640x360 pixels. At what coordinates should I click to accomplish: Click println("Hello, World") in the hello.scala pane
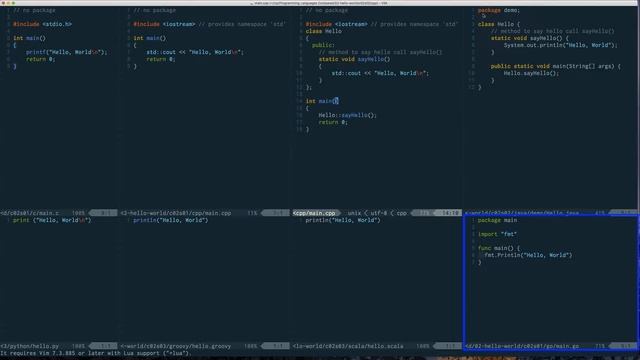(343, 220)
